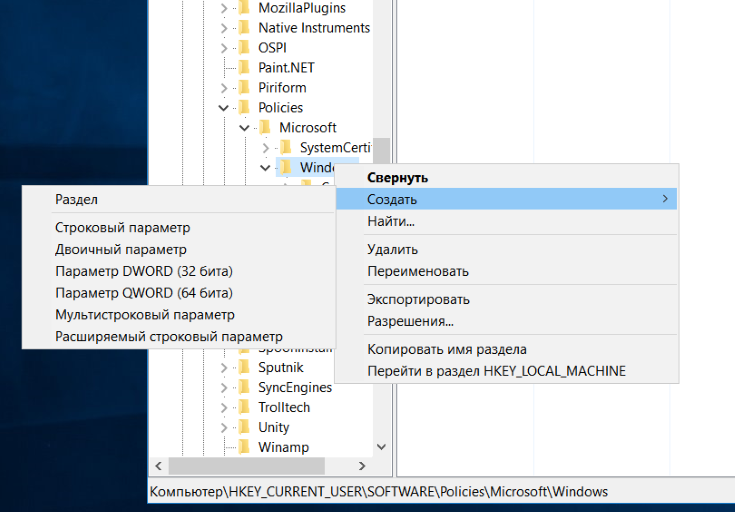This screenshot has height=512, width=735.
Task: Collapse the Microsoft tree node
Action: coord(244,128)
